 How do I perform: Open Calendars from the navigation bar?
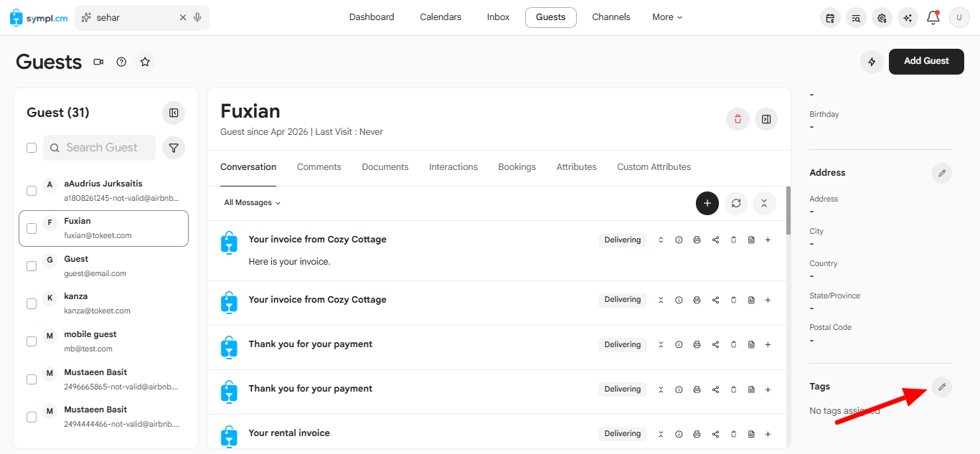coord(440,17)
